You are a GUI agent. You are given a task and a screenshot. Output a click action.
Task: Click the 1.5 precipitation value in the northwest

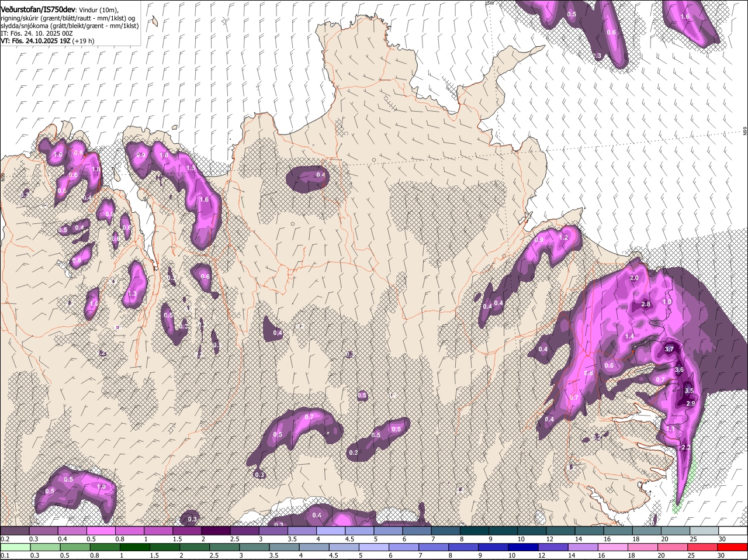191,168
